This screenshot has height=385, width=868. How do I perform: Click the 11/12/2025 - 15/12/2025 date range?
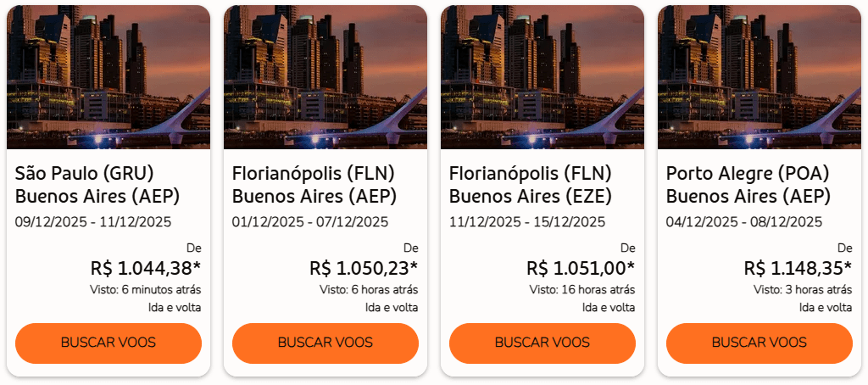(x=527, y=222)
